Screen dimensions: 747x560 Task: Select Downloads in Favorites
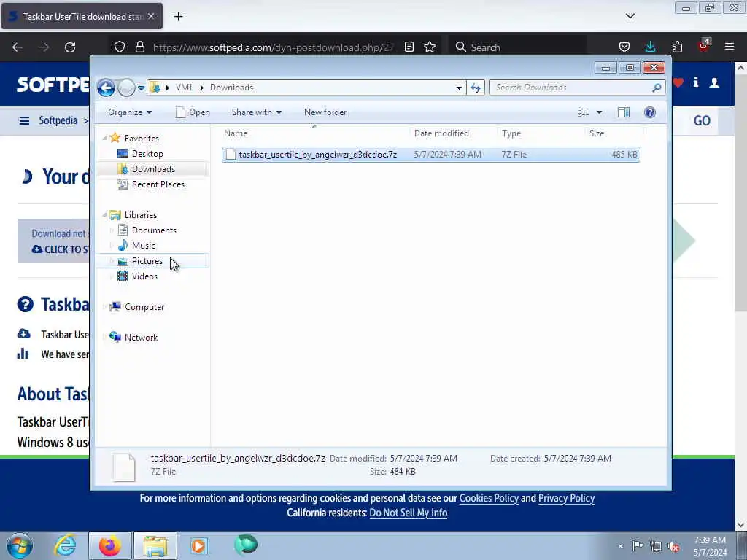pos(153,169)
